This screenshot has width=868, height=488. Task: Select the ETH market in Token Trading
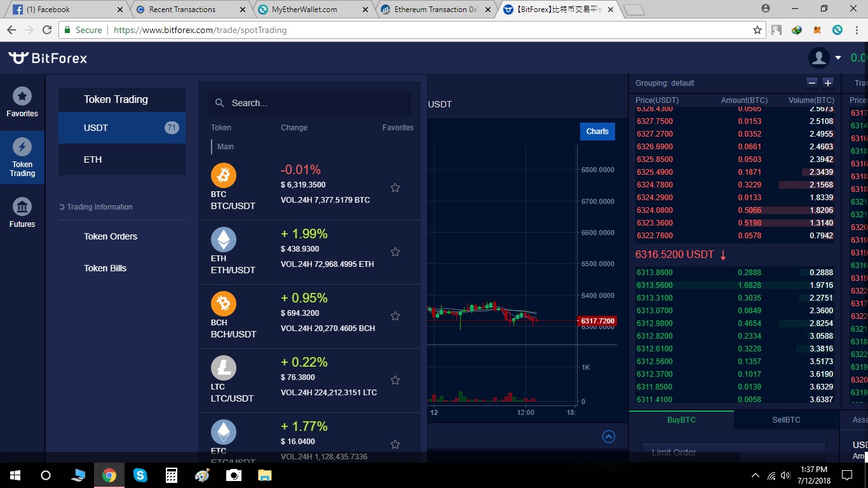[x=122, y=159]
